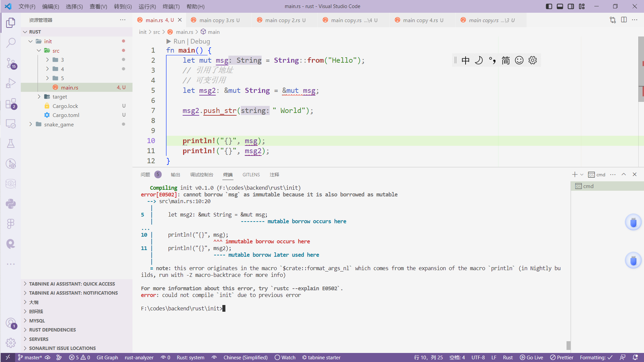Viewport: 644px width, 362px height.
Task: Open the Extensions view
Action: point(11,104)
